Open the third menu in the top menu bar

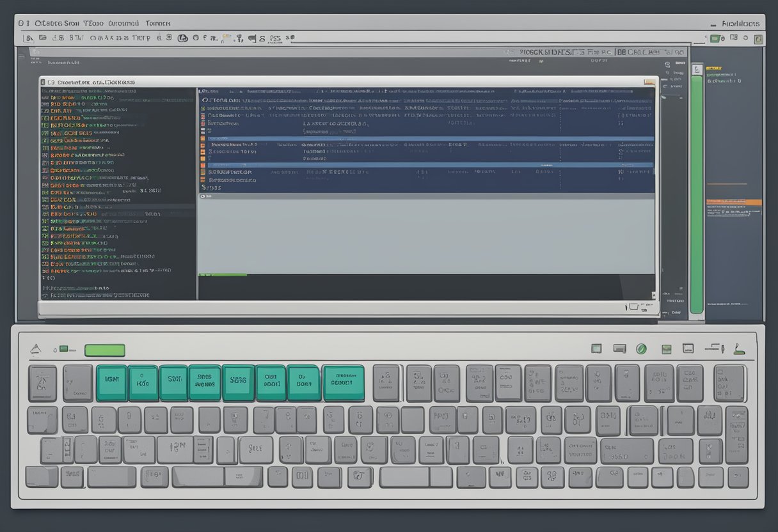pos(123,23)
